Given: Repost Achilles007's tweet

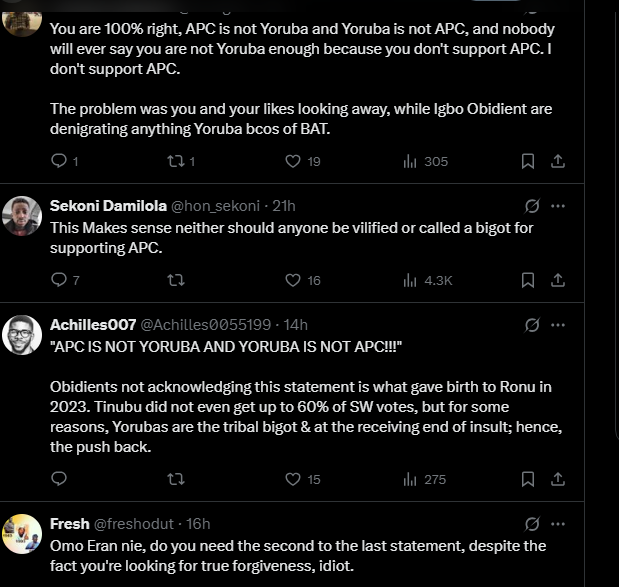Looking at the screenshot, I should tap(176, 479).
